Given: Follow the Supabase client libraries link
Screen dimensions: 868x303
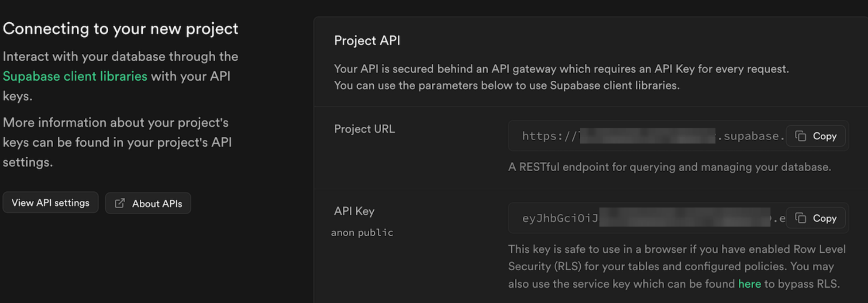Looking at the screenshot, I should coord(75,76).
